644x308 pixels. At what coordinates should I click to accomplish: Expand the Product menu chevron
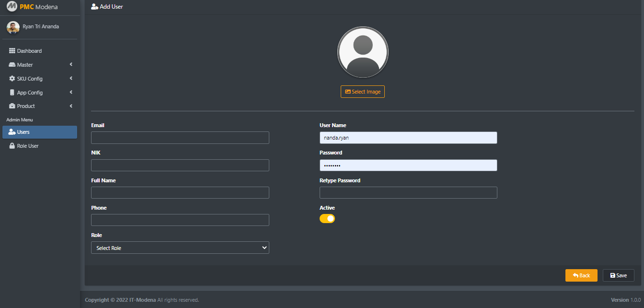click(71, 106)
